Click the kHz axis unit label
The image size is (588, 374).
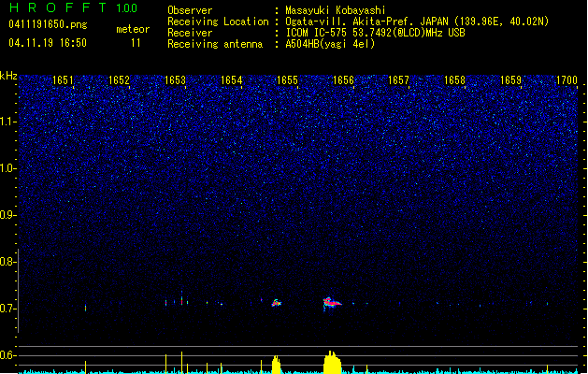[8, 76]
